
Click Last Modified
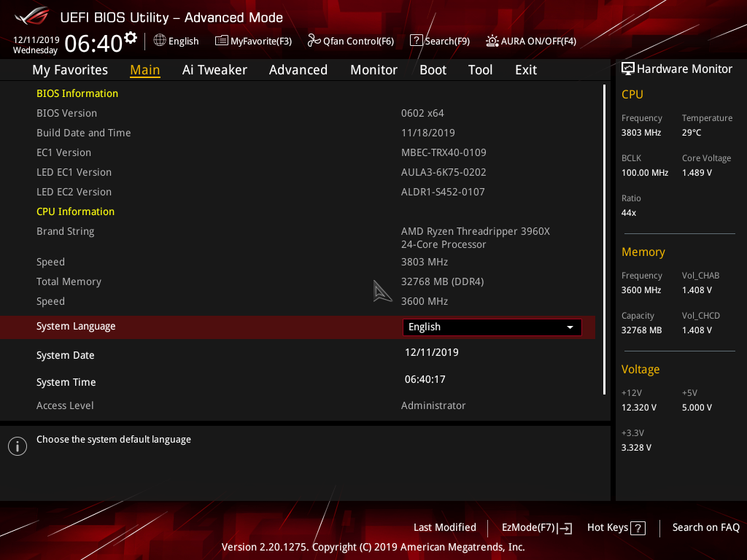(x=444, y=527)
